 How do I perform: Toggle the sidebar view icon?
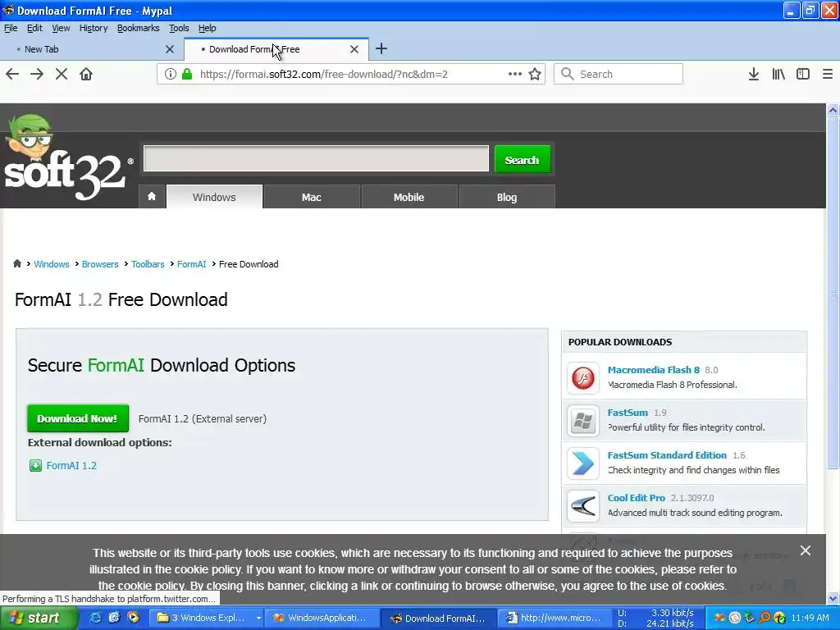coord(803,74)
